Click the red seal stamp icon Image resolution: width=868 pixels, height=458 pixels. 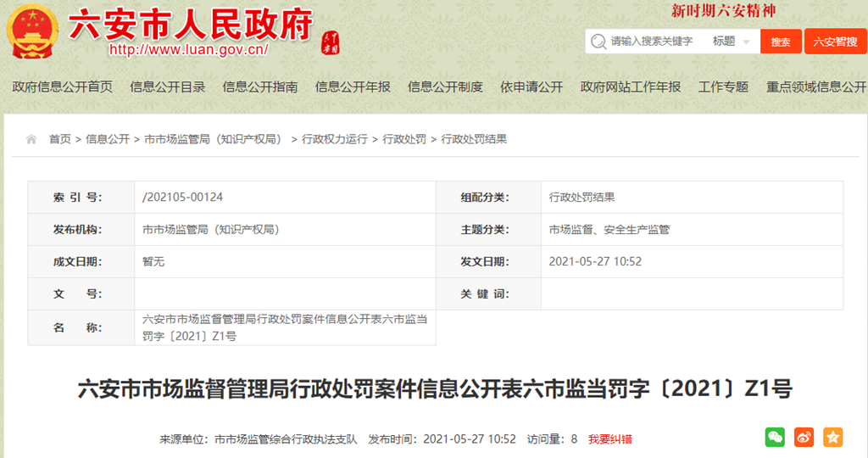[331, 42]
